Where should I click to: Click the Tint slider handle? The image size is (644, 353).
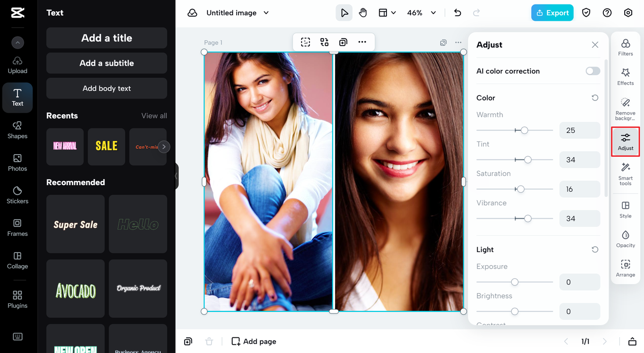(x=528, y=160)
